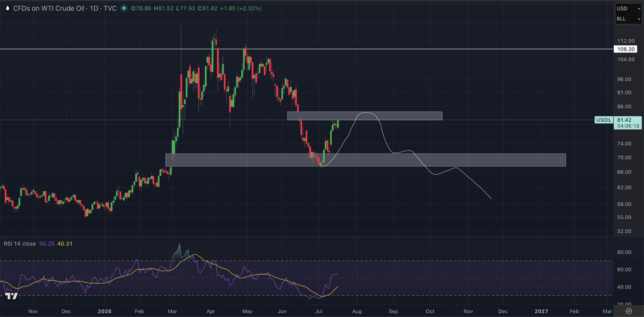This screenshot has height=317, width=644.
Task: Click the 62.00 price axis label
Action: 624,187
